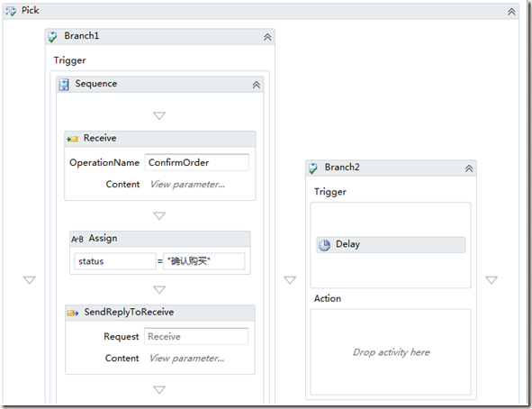Select the Delay activity
The height and width of the screenshot is (409, 532).
pyautogui.click(x=391, y=245)
